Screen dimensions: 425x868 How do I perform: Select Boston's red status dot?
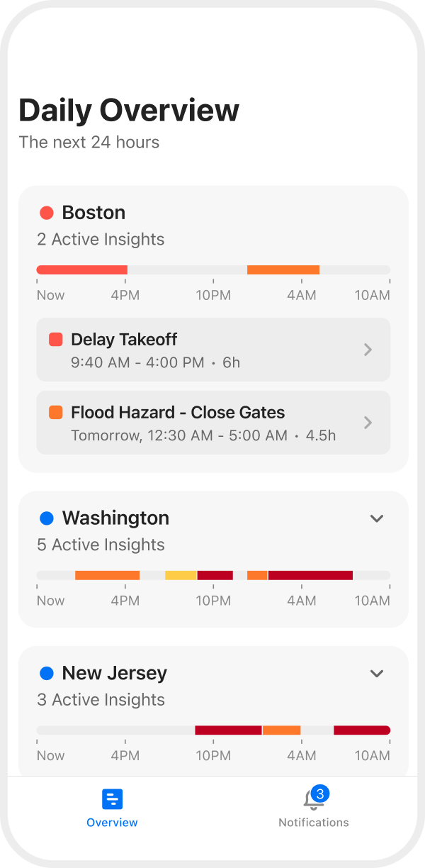pyautogui.click(x=46, y=211)
